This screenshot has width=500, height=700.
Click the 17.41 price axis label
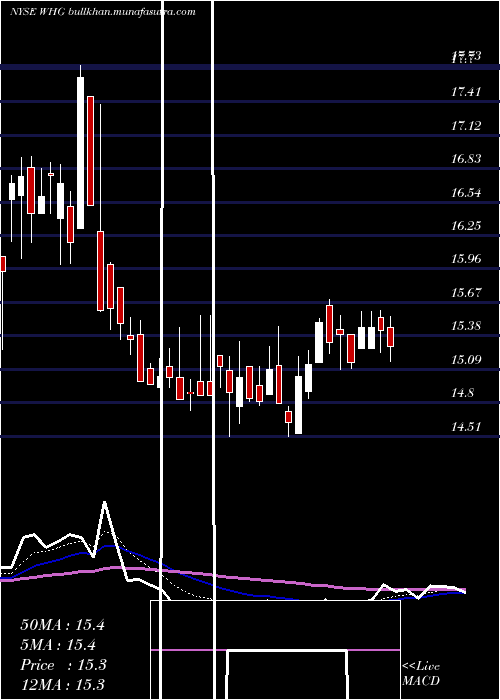(x=466, y=92)
